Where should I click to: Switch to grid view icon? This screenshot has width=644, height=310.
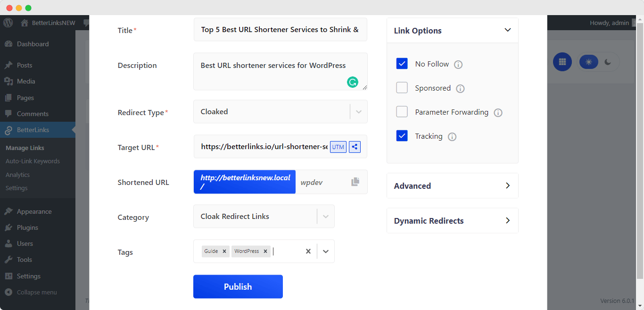562,62
